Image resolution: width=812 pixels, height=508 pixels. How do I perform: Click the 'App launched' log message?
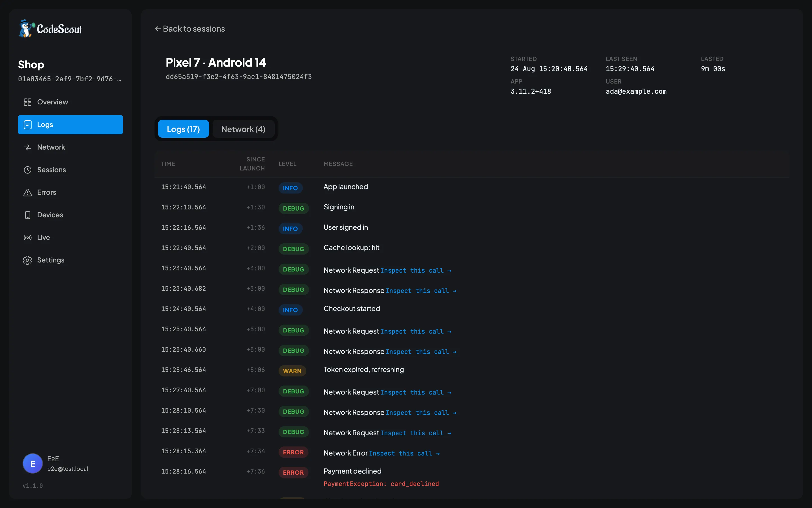pyautogui.click(x=346, y=187)
